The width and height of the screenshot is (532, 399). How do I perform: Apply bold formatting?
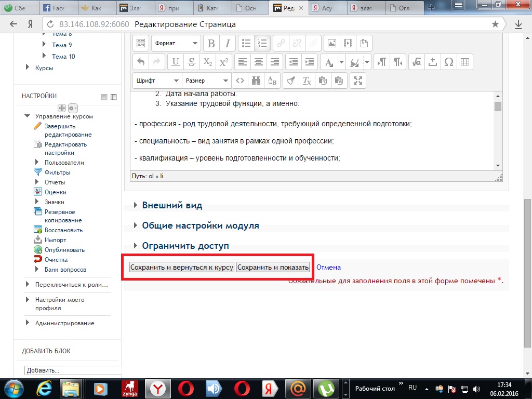(211, 43)
